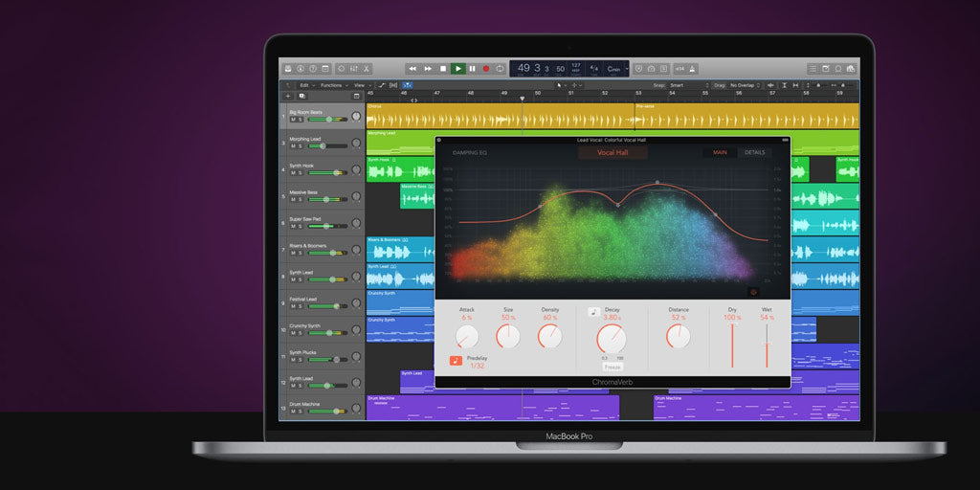Toggle the metronome click button
The height and width of the screenshot is (490, 980).
693,69
